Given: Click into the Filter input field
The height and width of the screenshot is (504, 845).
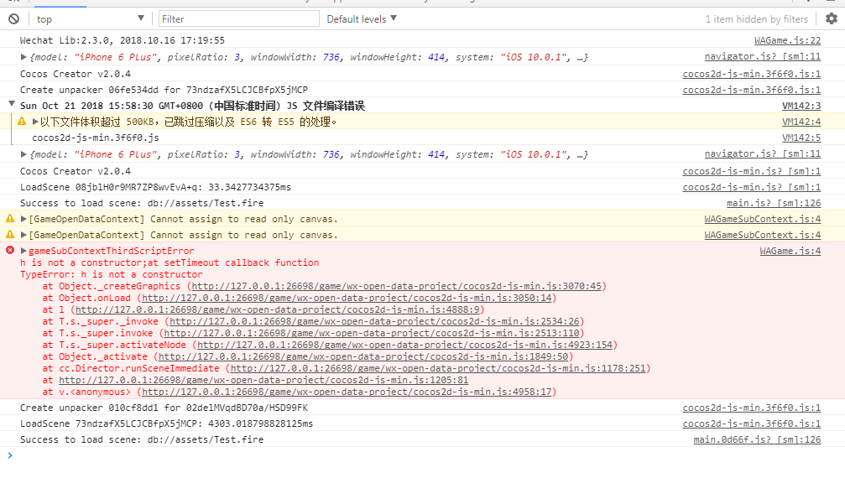Looking at the screenshot, I should [239, 18].
